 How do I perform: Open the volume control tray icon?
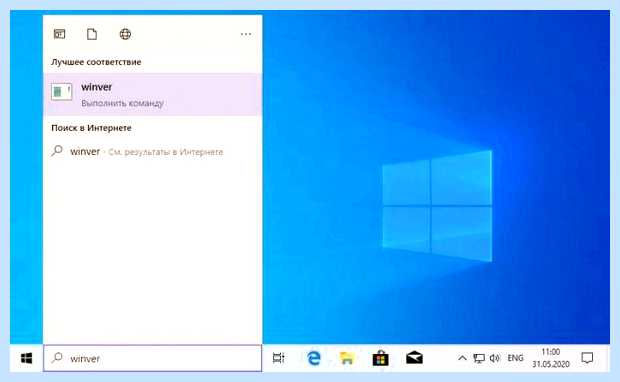(494, 358)
